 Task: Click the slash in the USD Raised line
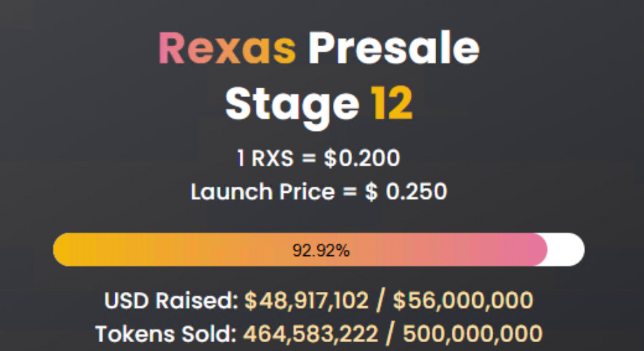[x=380, y=301]
